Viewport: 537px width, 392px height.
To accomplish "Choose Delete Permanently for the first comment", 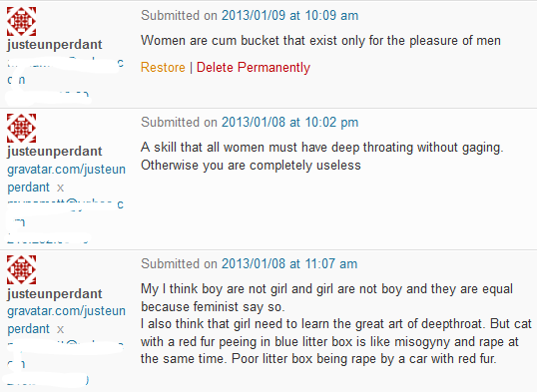I will point(254,68).
